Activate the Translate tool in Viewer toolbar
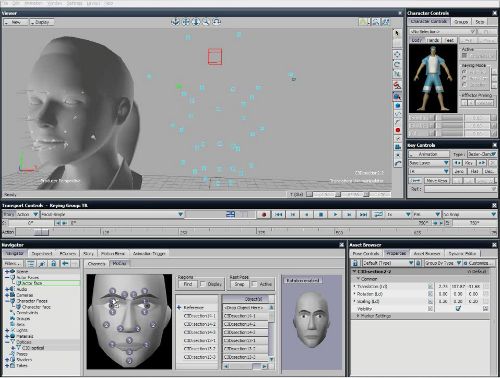Screen dimensions: 500x378 point(397,54)
